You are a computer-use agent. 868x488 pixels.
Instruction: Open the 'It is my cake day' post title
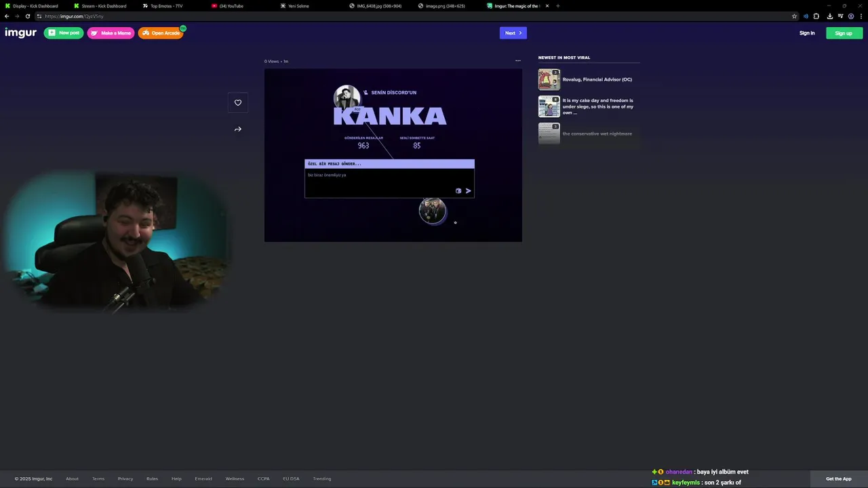(x=598, y=106)
